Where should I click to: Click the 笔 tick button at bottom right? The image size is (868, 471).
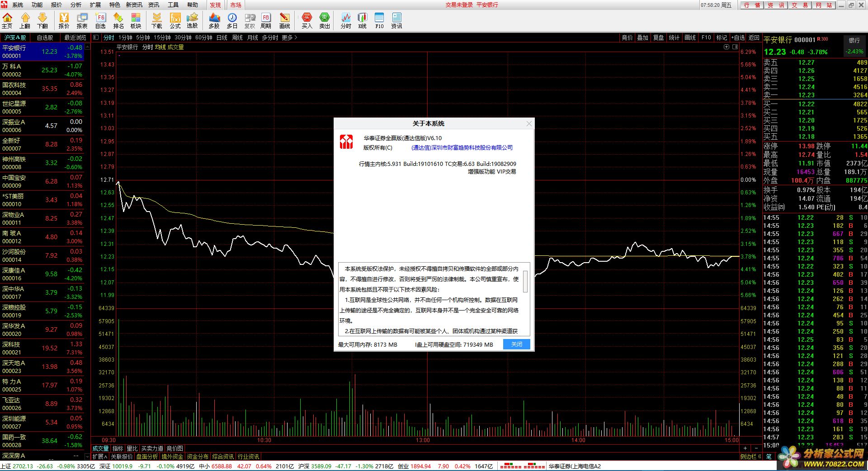pos(769,457)
